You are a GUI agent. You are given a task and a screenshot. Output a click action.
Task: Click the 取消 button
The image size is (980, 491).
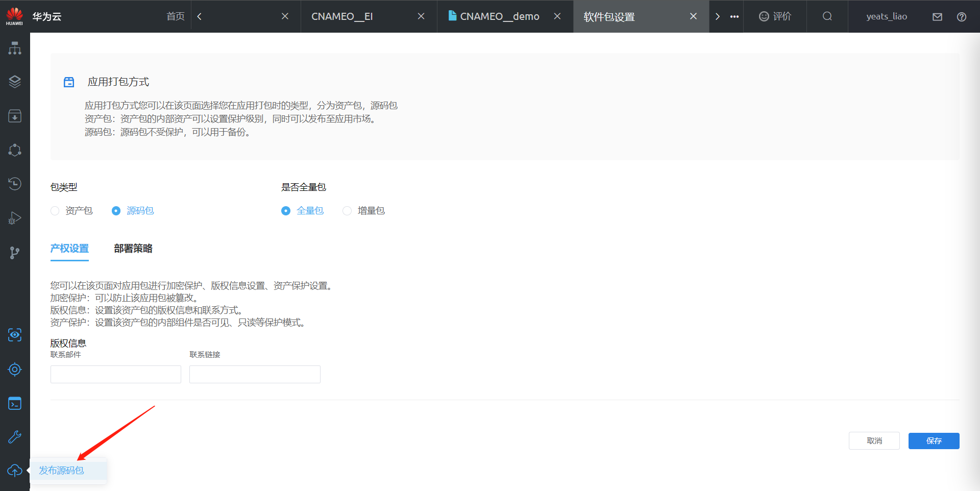tap(874, 441)
